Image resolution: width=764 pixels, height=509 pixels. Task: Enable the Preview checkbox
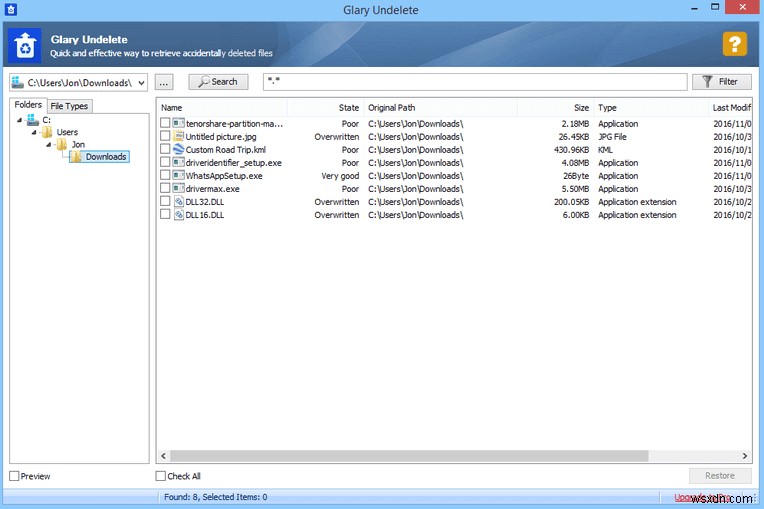pos(15,476)
